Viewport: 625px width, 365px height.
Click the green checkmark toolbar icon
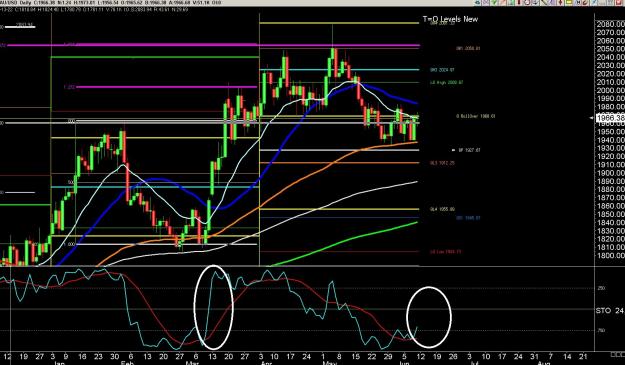494,2
